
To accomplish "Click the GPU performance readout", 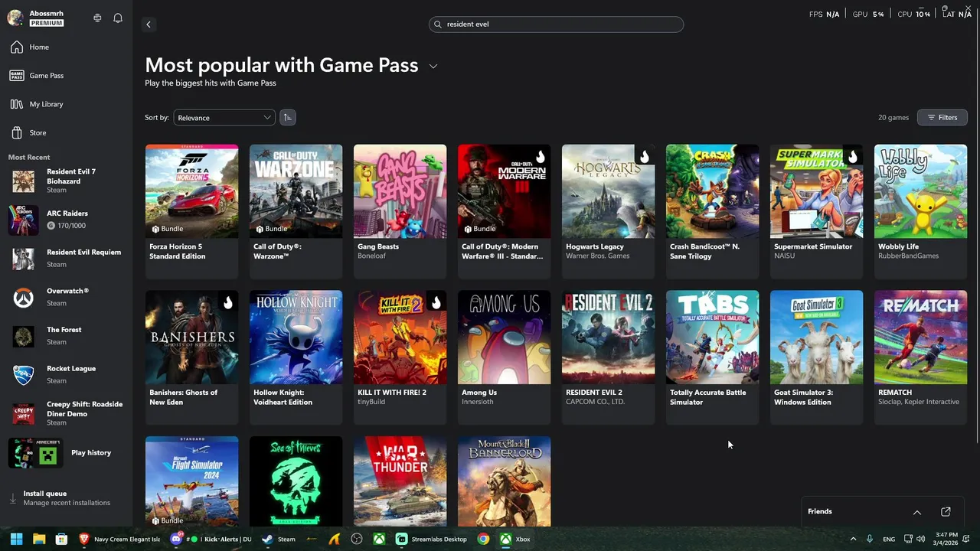I will pyautogui.click(x=868, y=15).
